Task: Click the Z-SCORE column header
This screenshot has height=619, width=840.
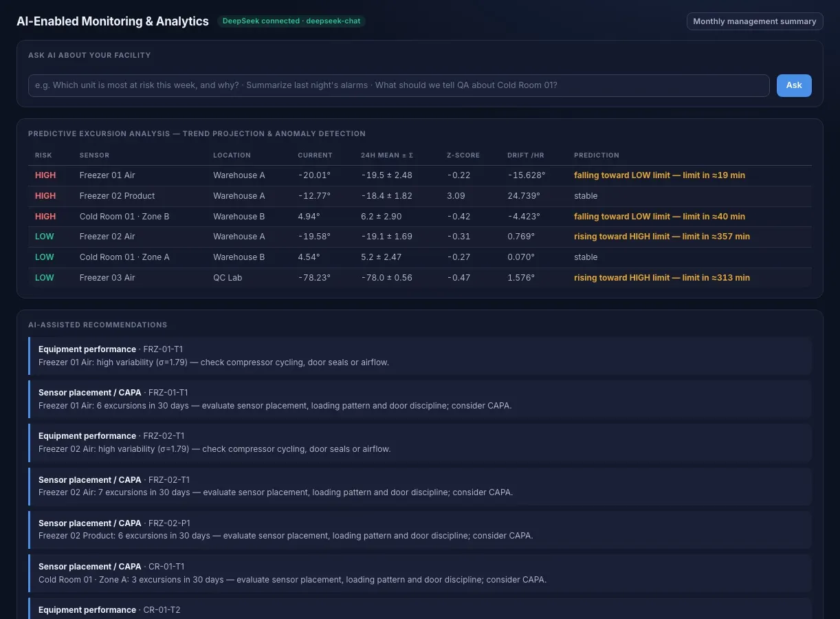Action: click(x=463, y=155)
